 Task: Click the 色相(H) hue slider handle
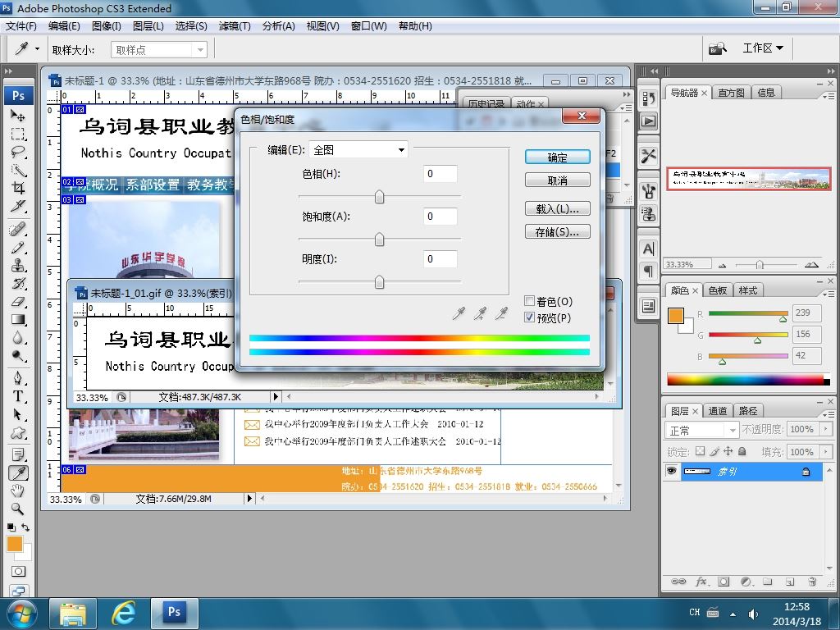coord(379,197)
